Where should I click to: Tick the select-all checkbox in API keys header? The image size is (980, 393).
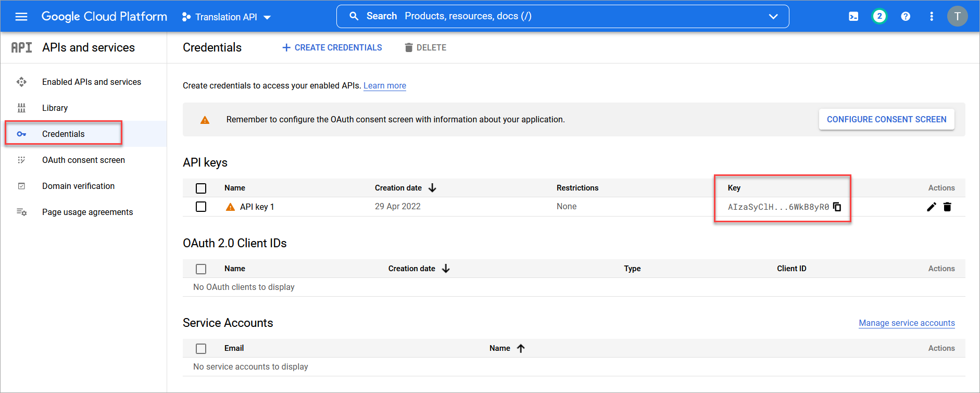[x=201, y=188]
